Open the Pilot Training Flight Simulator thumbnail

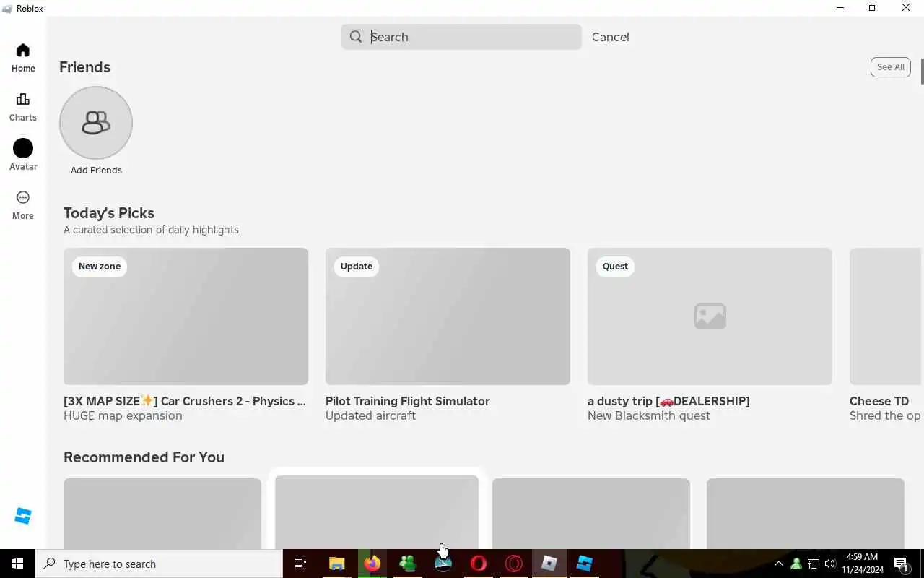click(x=448, y=316)
